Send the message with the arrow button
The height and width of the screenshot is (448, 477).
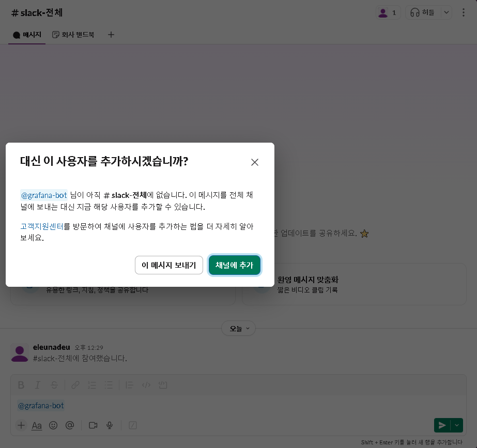pos(442,425)
